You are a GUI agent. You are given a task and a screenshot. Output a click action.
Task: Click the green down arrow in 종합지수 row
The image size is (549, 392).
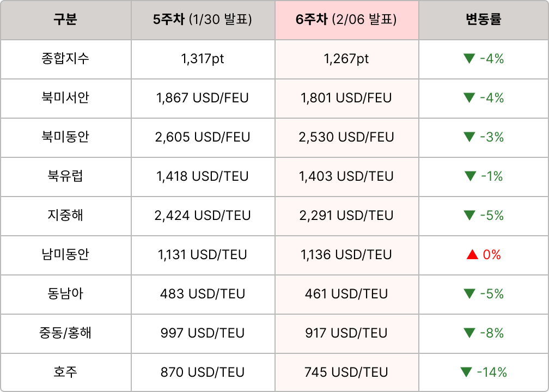click(x=469, y=59)
